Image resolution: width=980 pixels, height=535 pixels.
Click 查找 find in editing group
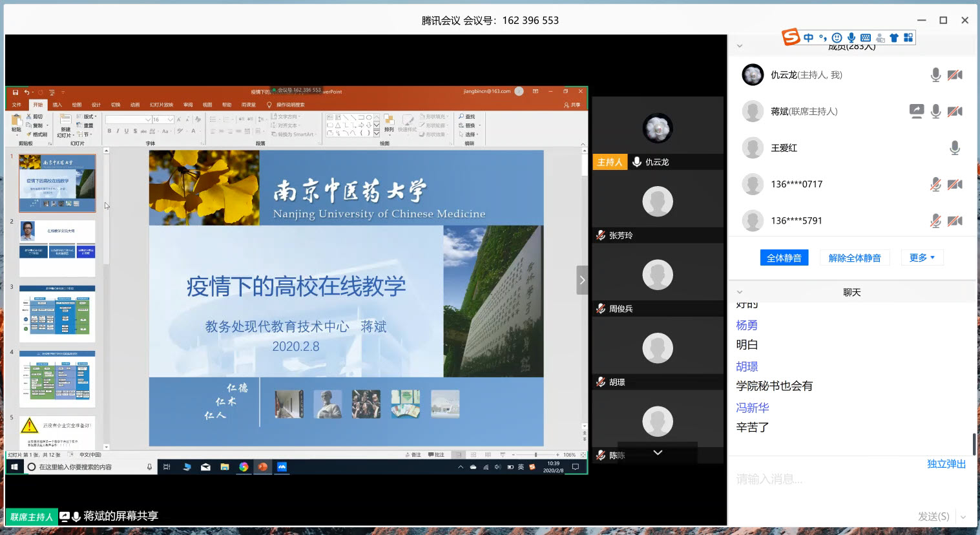[x=467, y=117]
